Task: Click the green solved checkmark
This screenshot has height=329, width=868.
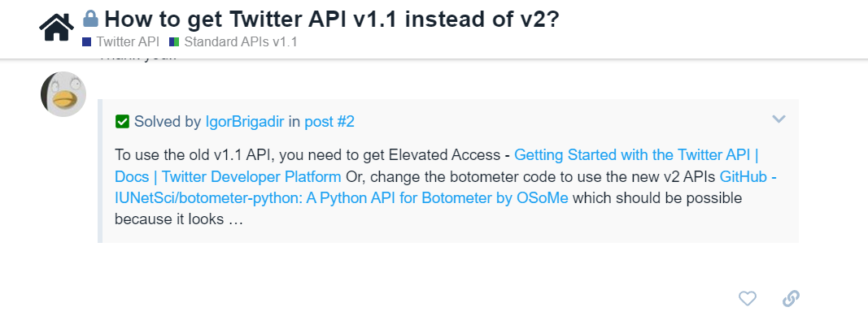Action: click(123, 122)
